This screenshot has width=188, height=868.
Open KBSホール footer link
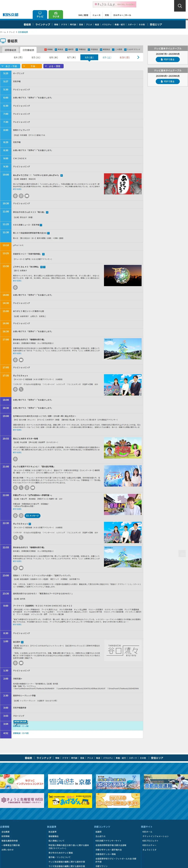pyautogui.click(x=147, y=832)
